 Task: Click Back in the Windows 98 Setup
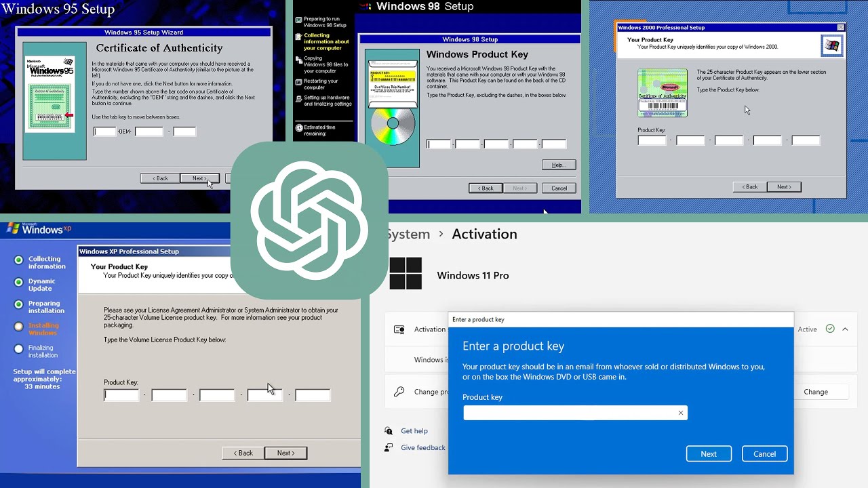click(x=486, y=188)
